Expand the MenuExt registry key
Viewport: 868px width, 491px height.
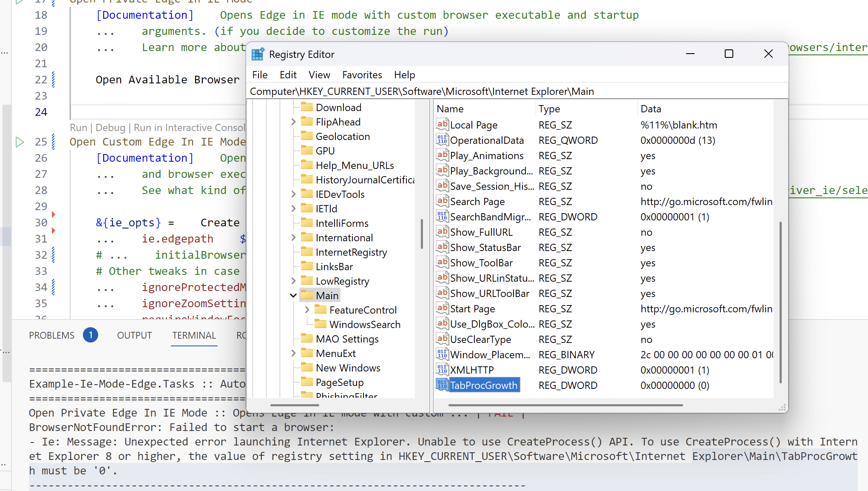(293, 353)
